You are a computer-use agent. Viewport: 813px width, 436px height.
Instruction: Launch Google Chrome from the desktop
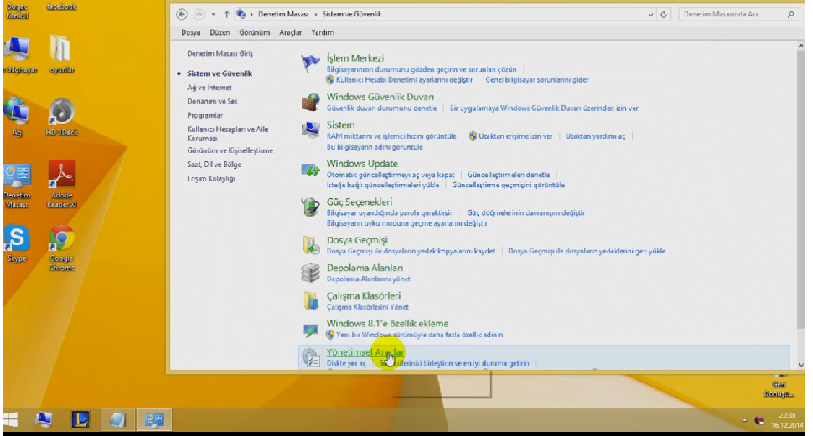click(x=62, y=240)
